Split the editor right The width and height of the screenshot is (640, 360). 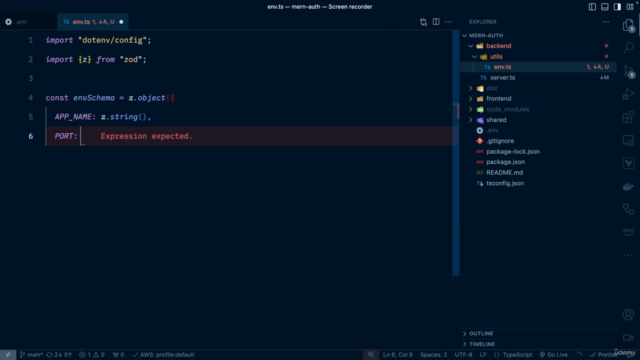coord(436,22)
